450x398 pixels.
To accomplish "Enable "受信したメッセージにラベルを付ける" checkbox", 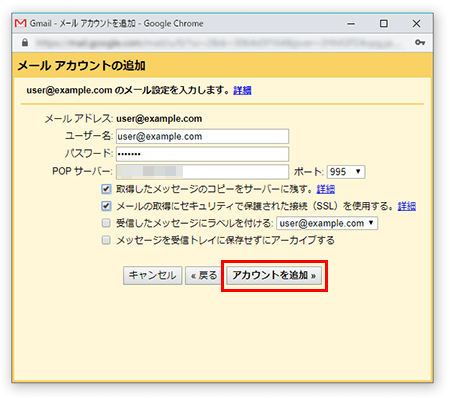I will pos(106,223).
